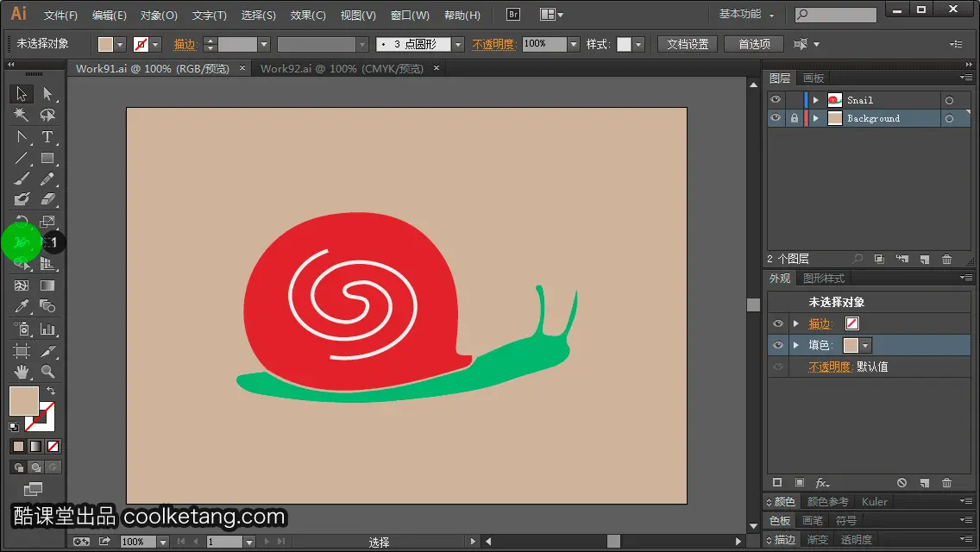980x552 pixels.
Task: Select the Zoom tool
Action: (x=47, y=372)
